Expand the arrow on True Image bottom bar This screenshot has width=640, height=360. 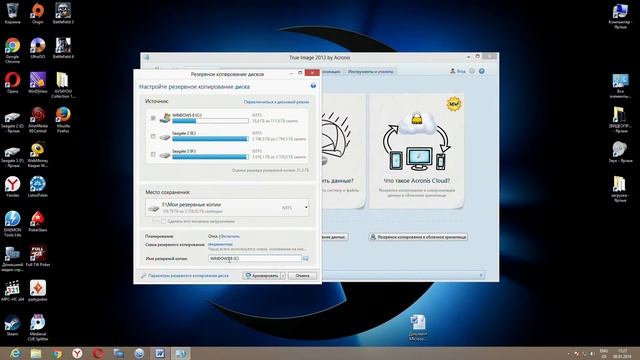coord(482,275)
